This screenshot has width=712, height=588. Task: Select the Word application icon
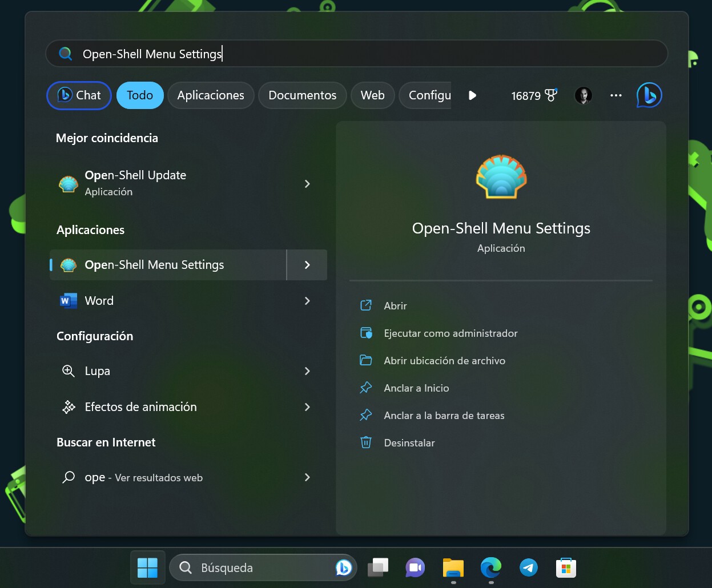coord(68,300)
